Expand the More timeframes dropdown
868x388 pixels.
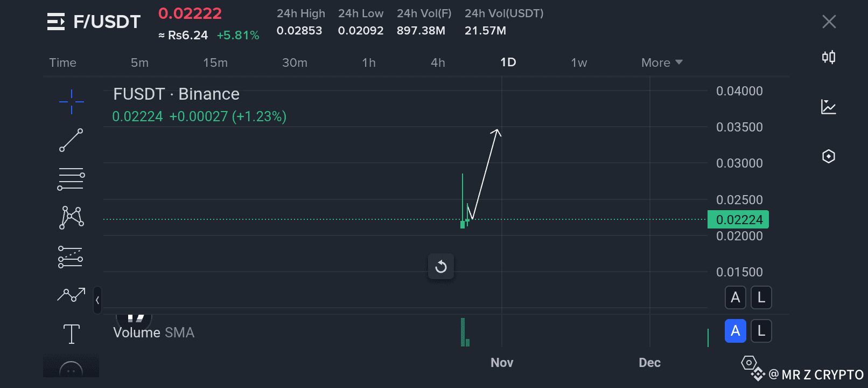662,63
